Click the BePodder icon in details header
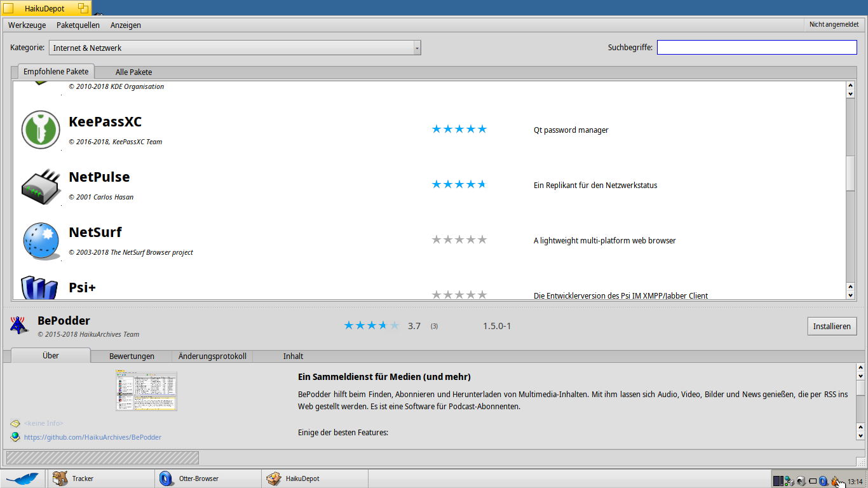 [19, 325]
